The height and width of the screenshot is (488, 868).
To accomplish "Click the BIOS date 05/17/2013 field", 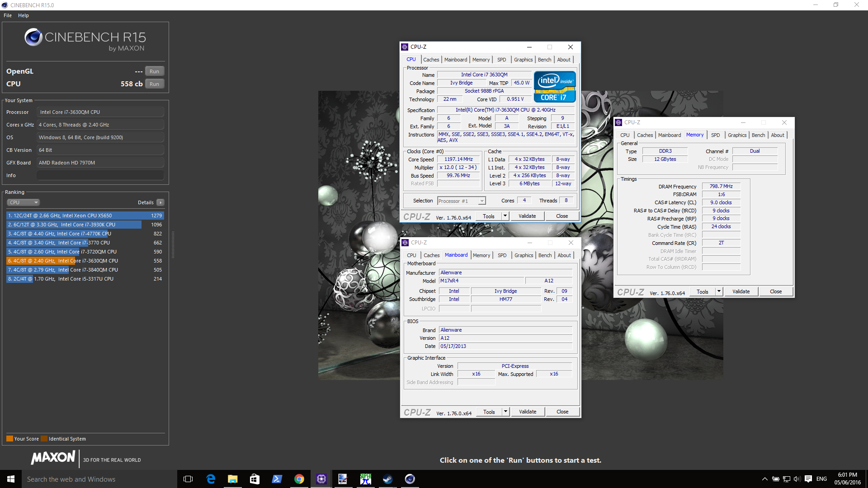I will pos(506,346).
